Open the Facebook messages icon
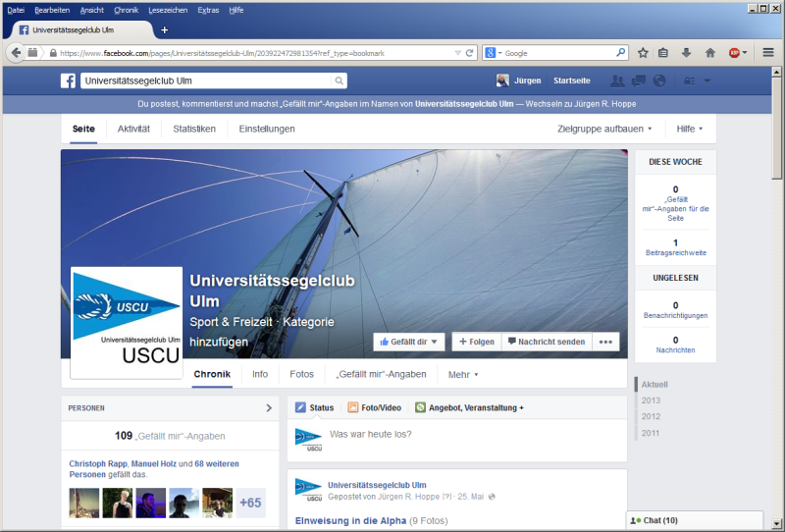The image size is (785, 532). tap(639, 80)
